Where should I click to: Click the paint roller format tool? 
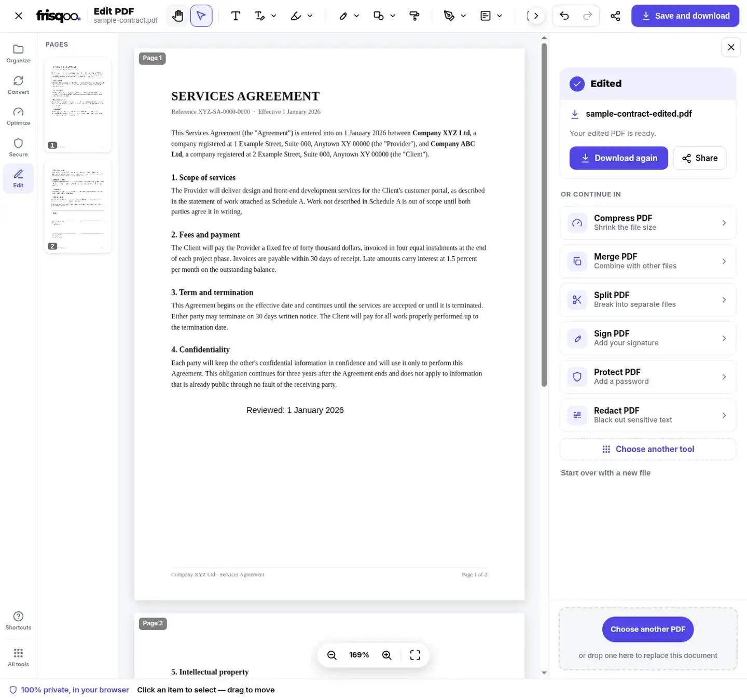tap(414, 16)
